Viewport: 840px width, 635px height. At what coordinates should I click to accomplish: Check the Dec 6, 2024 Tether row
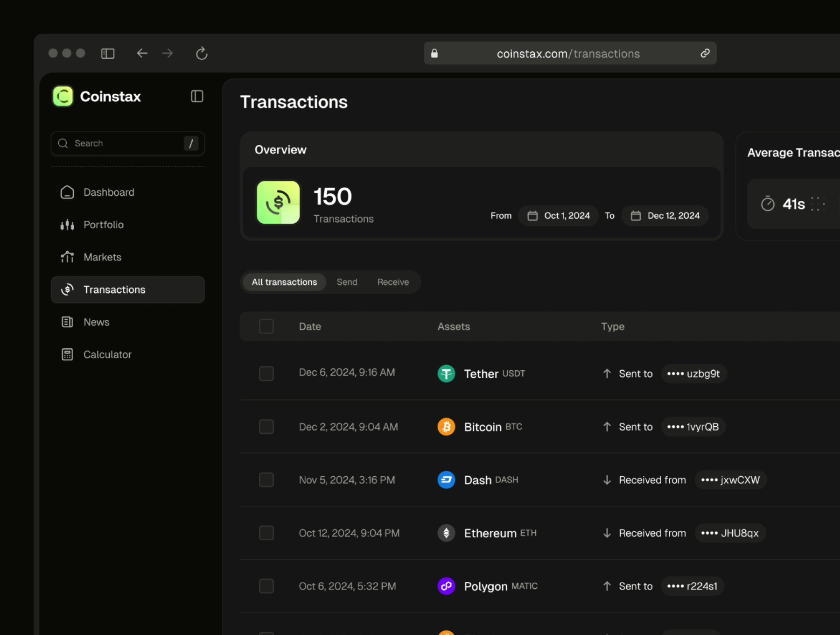point(266,374)
